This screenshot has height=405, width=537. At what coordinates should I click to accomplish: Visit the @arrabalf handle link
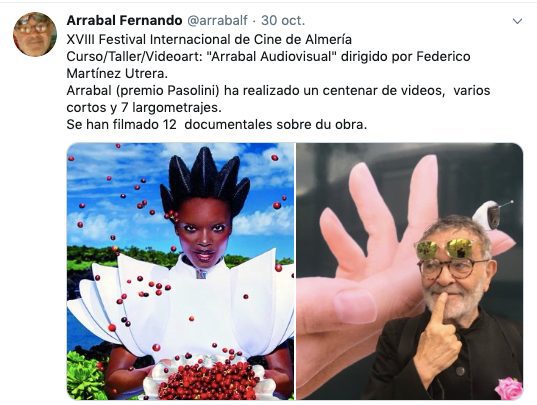click(x=217, y=21)
